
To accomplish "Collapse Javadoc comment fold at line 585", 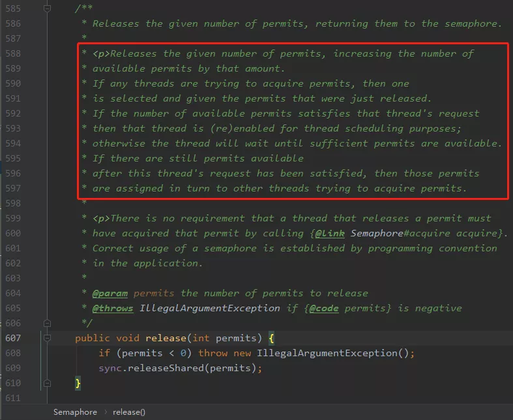I will (x=47, y=8).
